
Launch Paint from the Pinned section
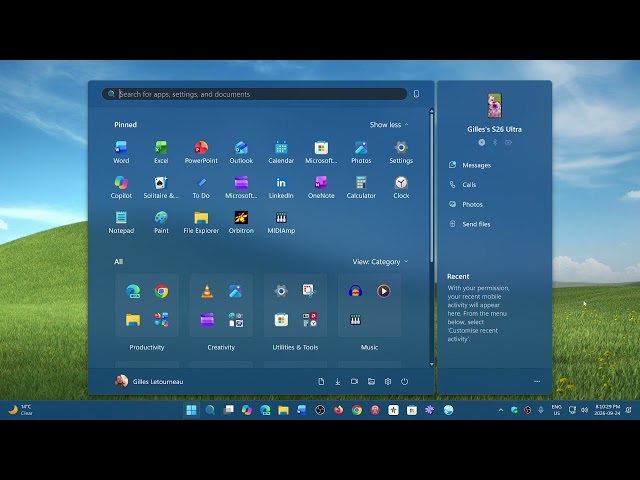tap(161, 222)
